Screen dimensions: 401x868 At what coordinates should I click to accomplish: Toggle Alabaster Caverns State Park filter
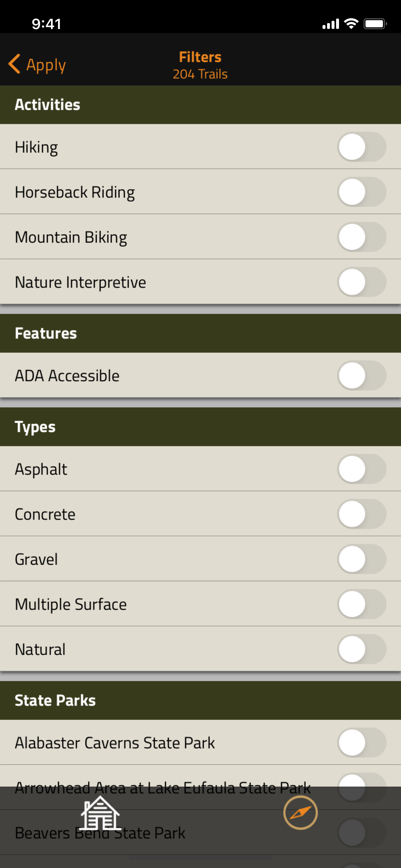(x=362, y=743)
